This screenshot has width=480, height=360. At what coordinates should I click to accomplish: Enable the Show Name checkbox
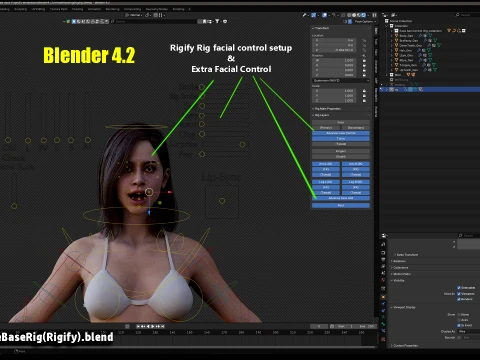(x=459, y=314)
